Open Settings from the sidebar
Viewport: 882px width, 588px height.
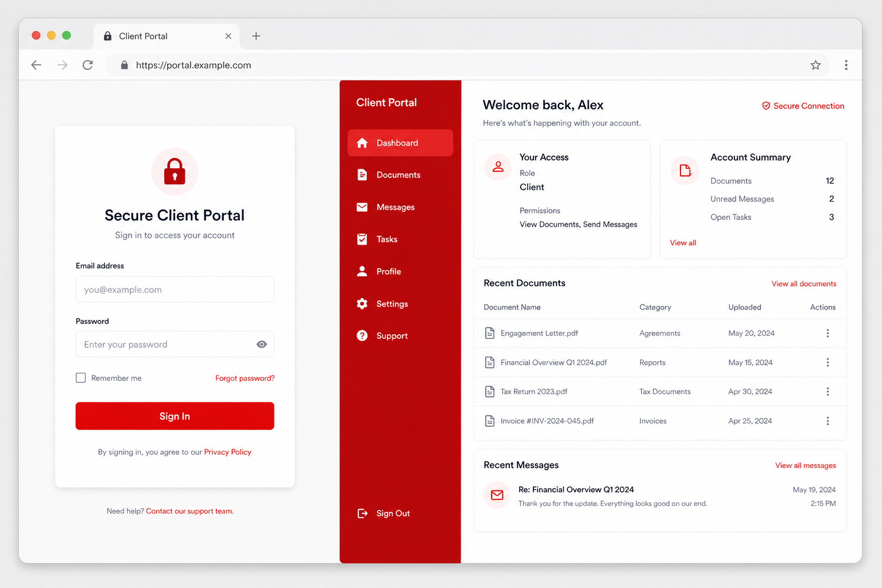pyautogui.click(x=400, y=304)
